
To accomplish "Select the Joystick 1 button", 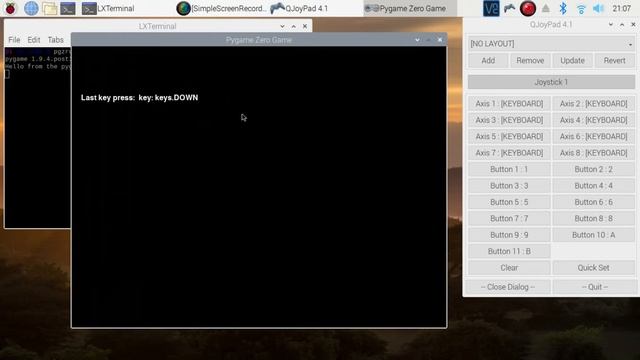I will coord(551,82).
